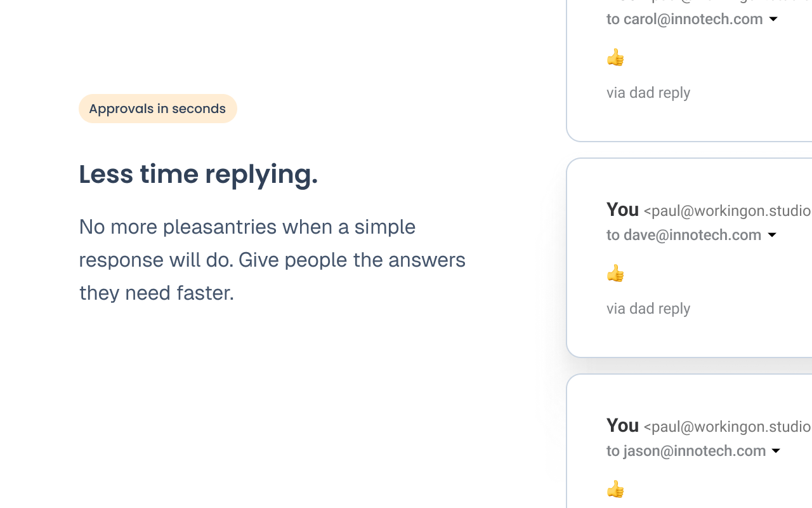Expand recipient details next to dave@innotech.com
The height and width of the screenshot is (508, 812).
[x=772, y=235]
